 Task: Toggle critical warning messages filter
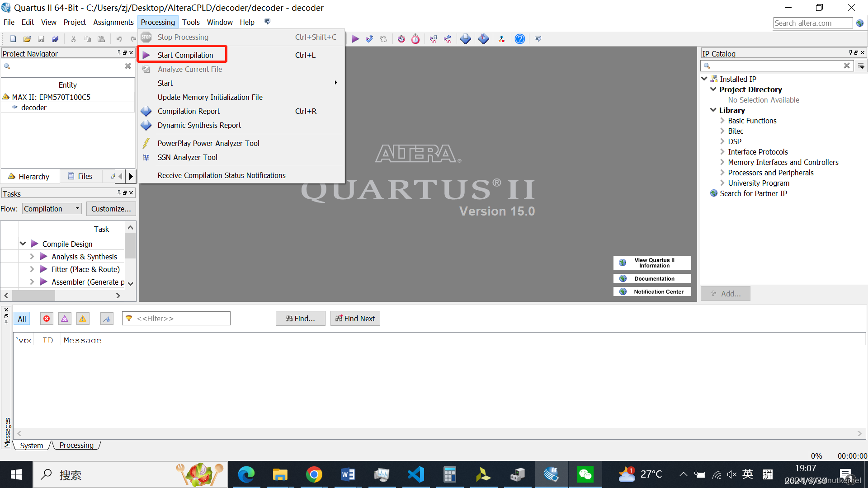click(65, 319)
